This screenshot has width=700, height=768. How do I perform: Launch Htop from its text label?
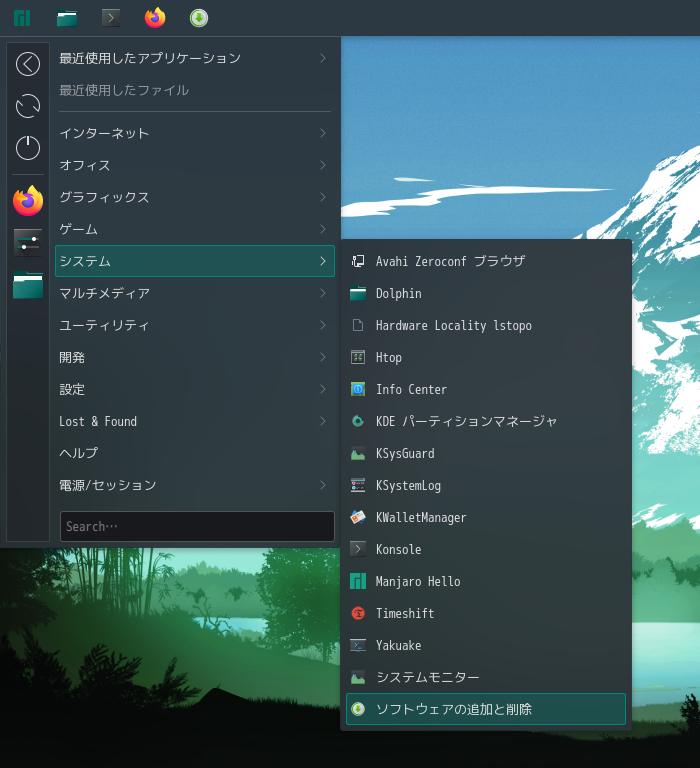(389, 358)
